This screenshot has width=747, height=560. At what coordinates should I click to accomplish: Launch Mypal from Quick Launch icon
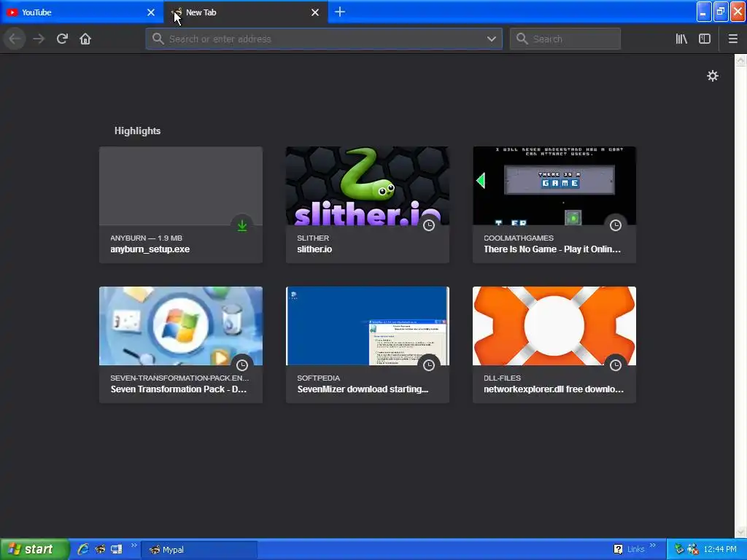(x=99, y=549)
